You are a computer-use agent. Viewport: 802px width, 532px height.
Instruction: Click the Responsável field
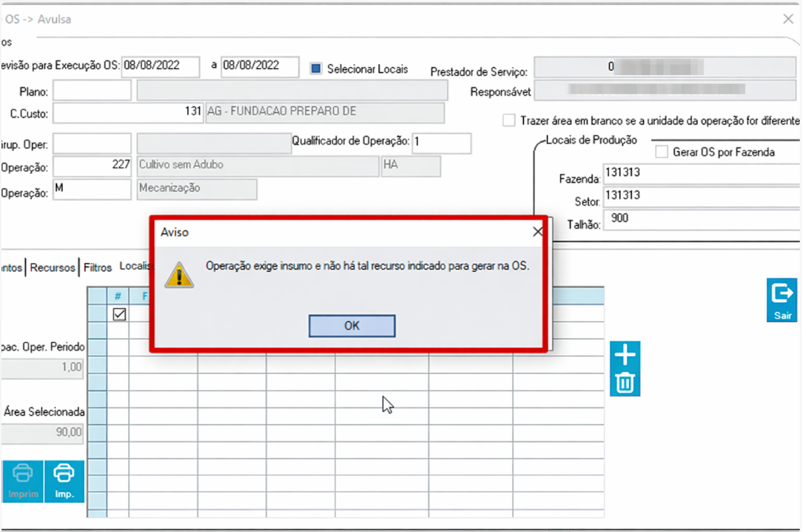click(664, 90)
